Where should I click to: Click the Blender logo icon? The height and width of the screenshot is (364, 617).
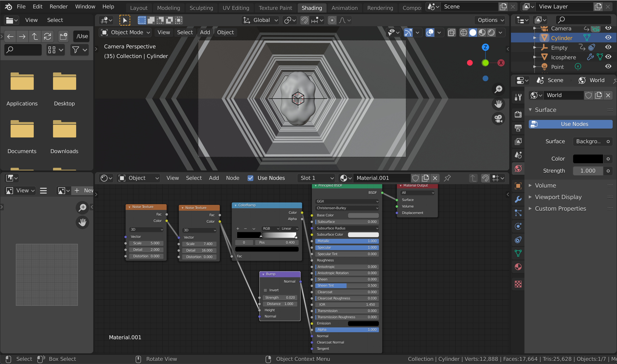click(x=8, y=7)
